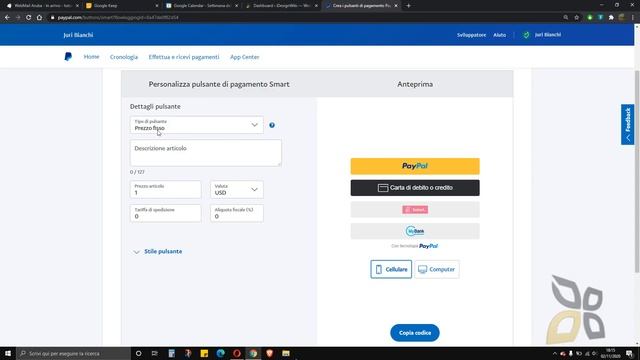Click the account shield icon beside Juri Bianchi
This screenshot has height=360, width=640.
click(526, 35)
